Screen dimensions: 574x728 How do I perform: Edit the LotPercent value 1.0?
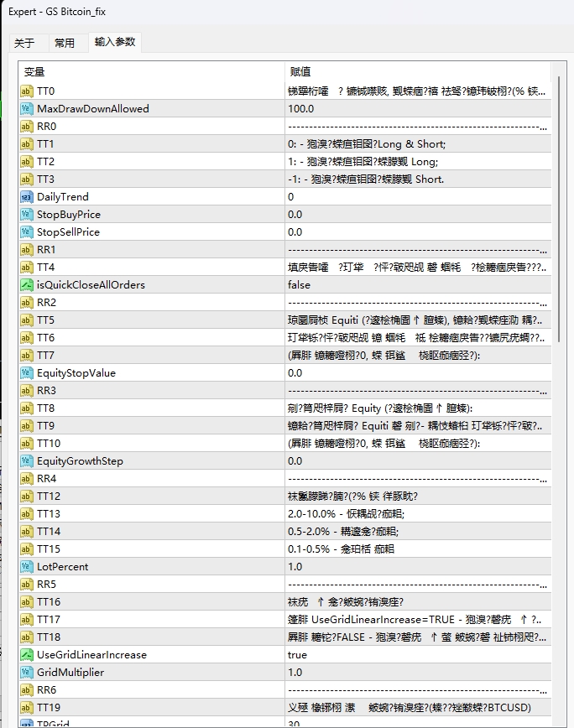[418, 567]
